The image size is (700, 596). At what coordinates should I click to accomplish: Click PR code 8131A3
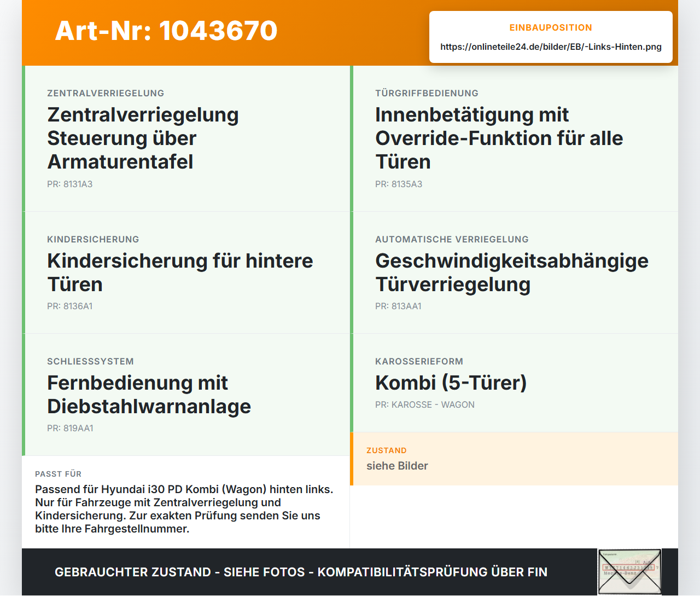[x=70, y=184]
